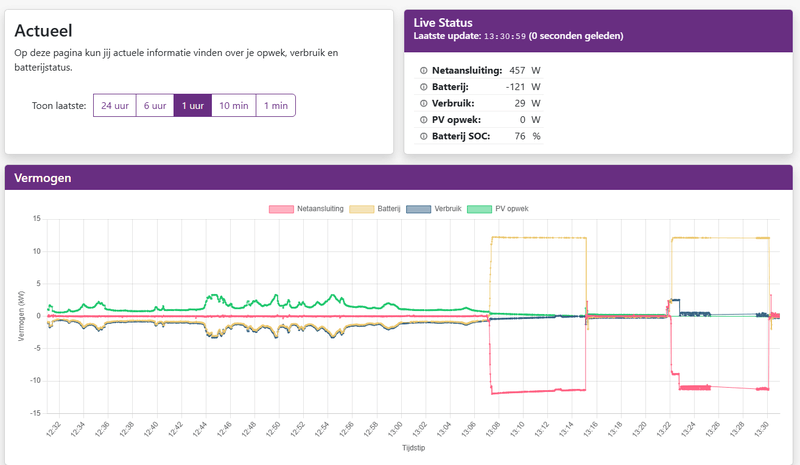This screenshot has width=800, height=465.
Task: Click info icon next to Verbruik
Action: [x=423, y=104]
